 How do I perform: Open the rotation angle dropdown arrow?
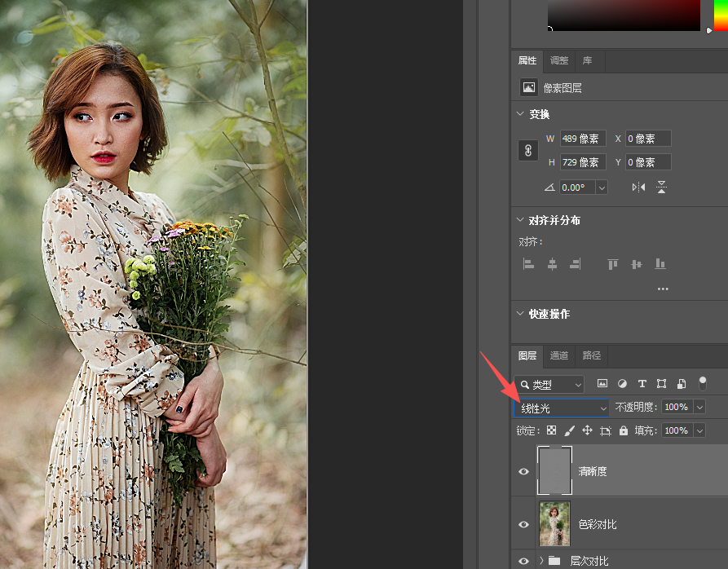click(x=602, y=187)
